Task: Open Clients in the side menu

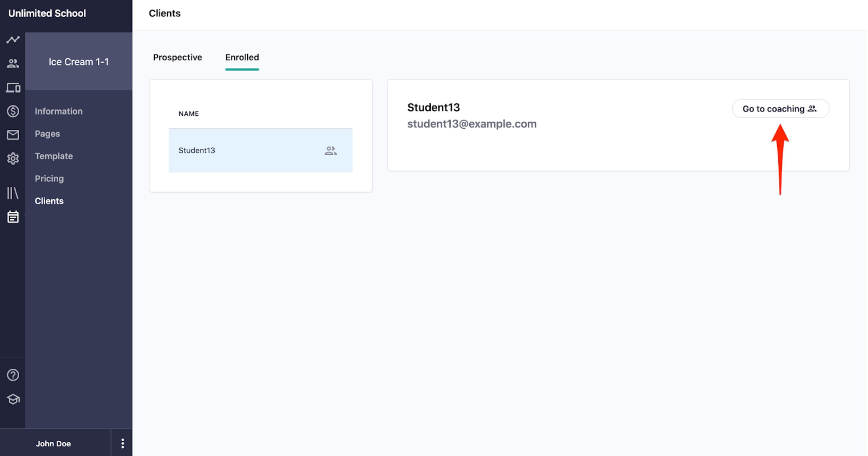Action: (49, 201)
